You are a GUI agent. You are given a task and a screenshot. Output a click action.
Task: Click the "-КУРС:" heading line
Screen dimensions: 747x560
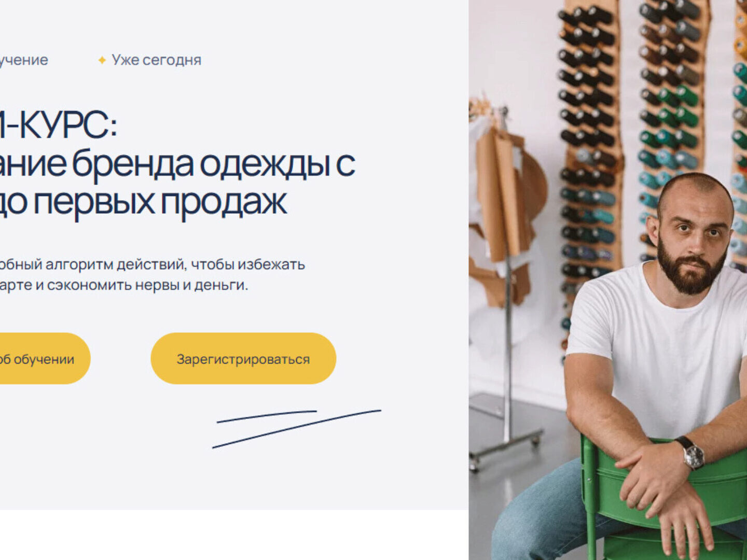pos(58,125)
